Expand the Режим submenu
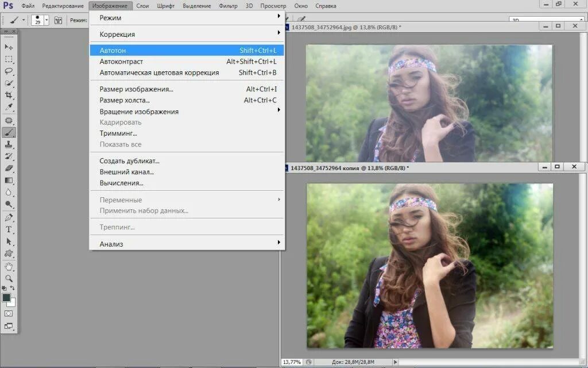 [x=187, y=18]
